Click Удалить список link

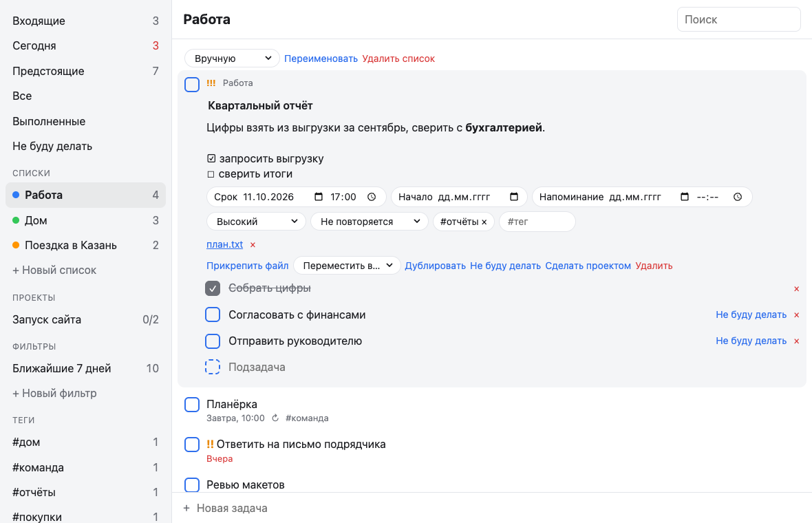[398, 58]
